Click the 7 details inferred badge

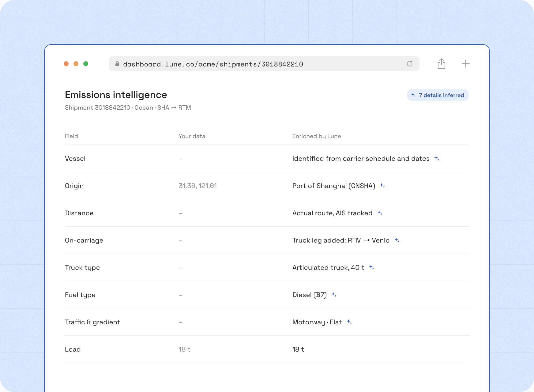(438, 95)
